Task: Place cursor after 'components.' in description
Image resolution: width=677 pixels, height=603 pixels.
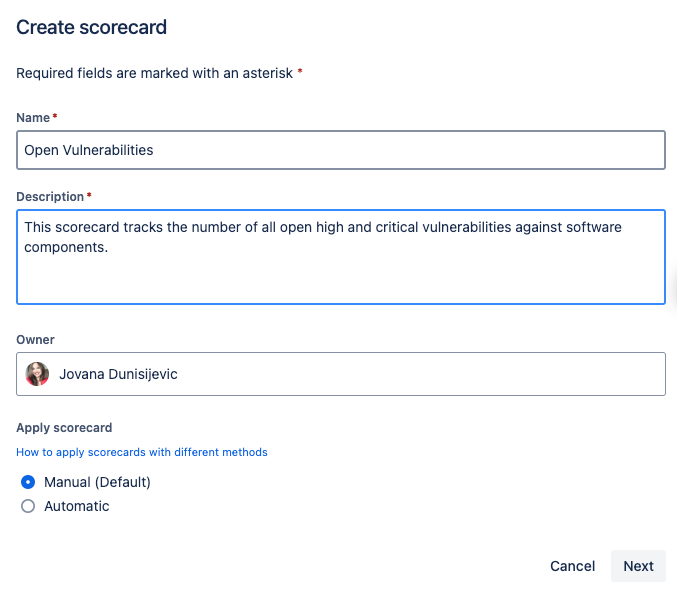Action: coord(109,247)
